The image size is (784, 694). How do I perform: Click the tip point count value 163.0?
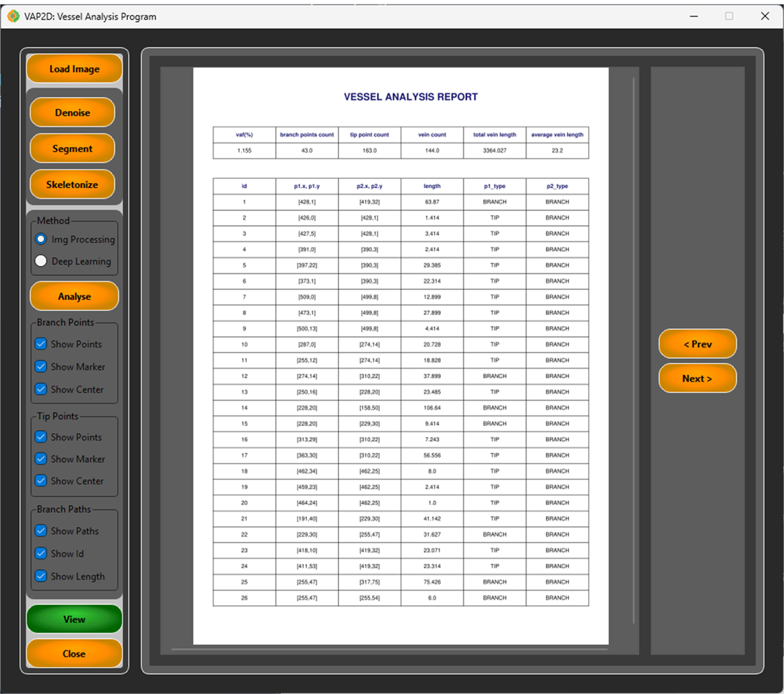(370, 150)
